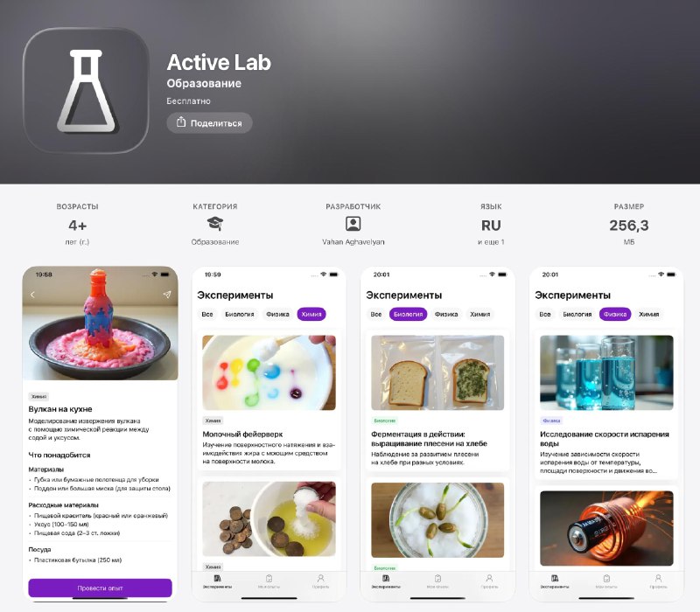Click the Поделиться button
The image size is (700, 612).
[x=209, y=122]
